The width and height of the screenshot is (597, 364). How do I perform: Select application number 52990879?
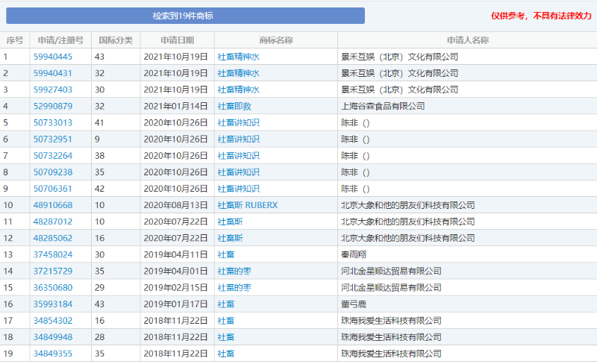coord(53,106)
